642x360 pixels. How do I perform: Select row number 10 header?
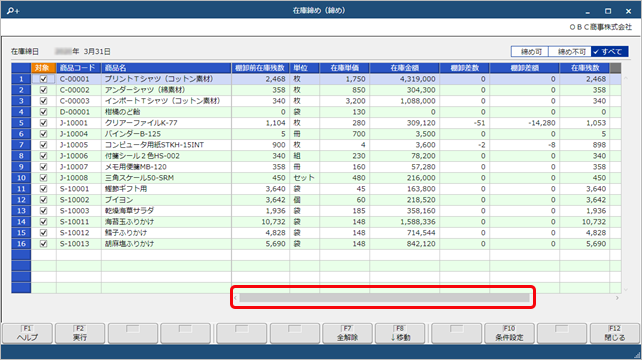tap(21, 178)
